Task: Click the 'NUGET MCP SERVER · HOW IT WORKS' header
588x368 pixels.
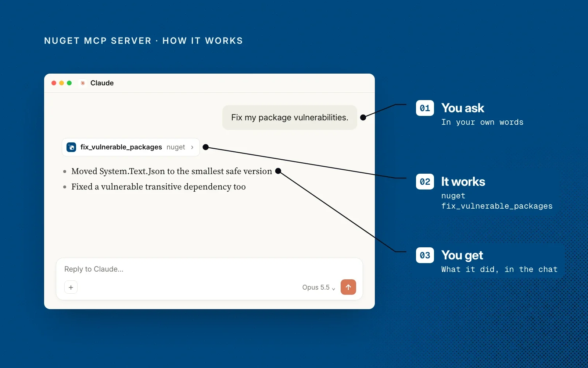Action: pos(144,41)
